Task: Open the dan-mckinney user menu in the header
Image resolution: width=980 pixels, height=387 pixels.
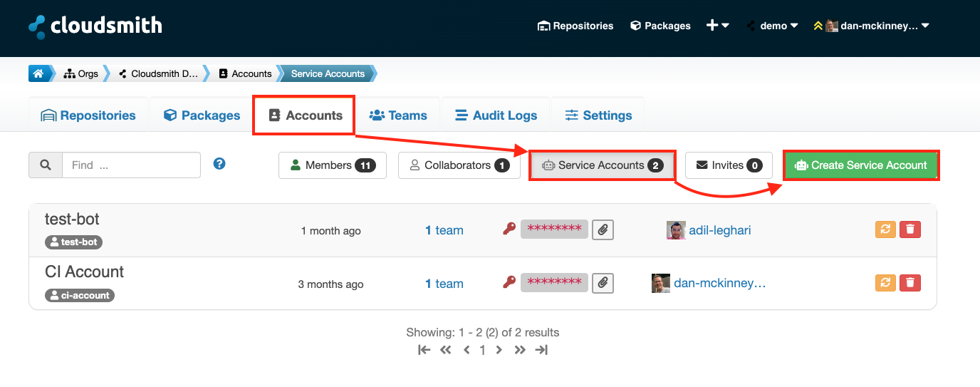Action: [877, 26]
